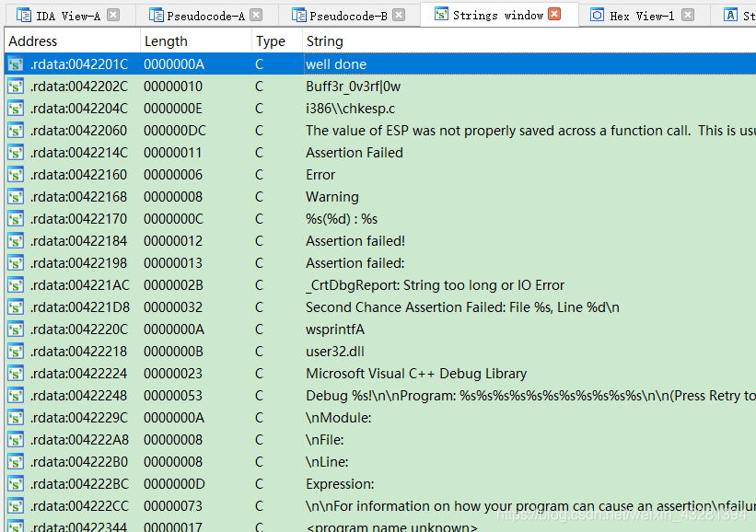
Task: Click the structures tab icon after Hex View-1
Action: [x=730, y=15]
